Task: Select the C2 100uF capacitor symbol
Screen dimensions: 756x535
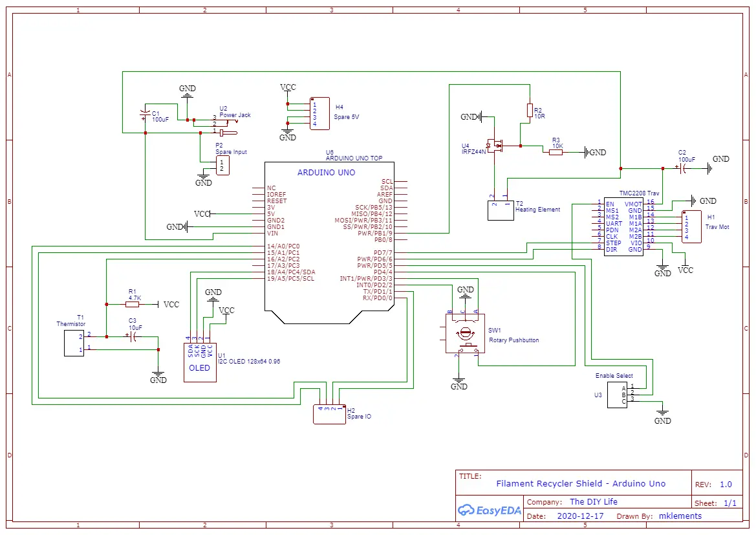Action: (684, 168)
